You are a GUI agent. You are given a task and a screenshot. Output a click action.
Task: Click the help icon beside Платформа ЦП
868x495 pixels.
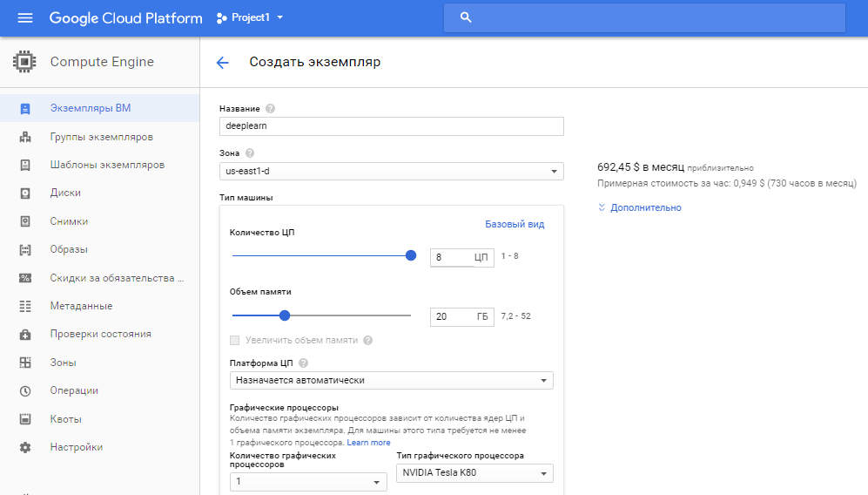tap(303, 363)
